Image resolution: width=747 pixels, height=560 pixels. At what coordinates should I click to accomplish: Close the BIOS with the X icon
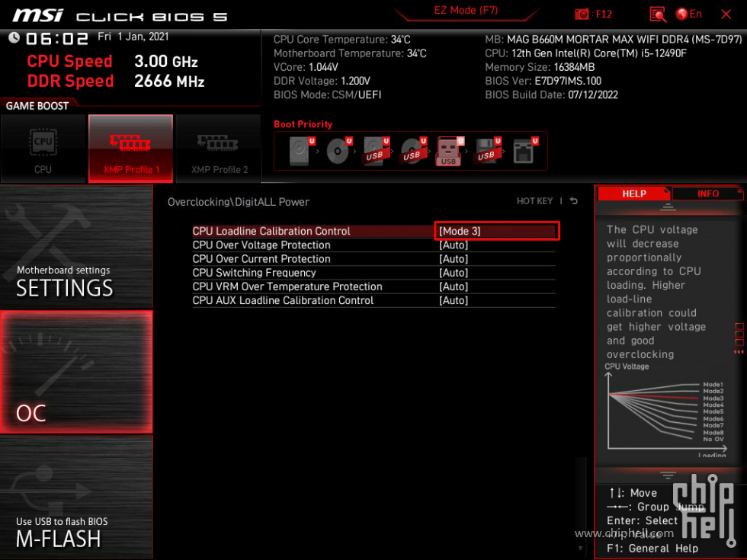[x=726, y=14]
